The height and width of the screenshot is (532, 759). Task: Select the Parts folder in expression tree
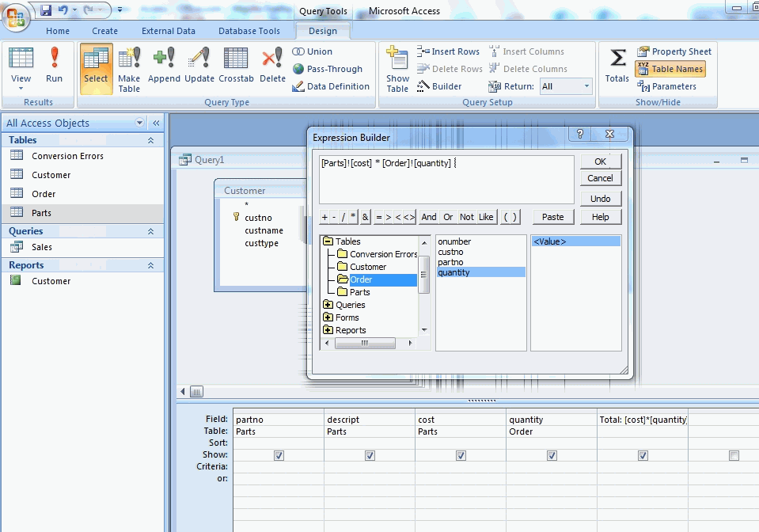359,292
